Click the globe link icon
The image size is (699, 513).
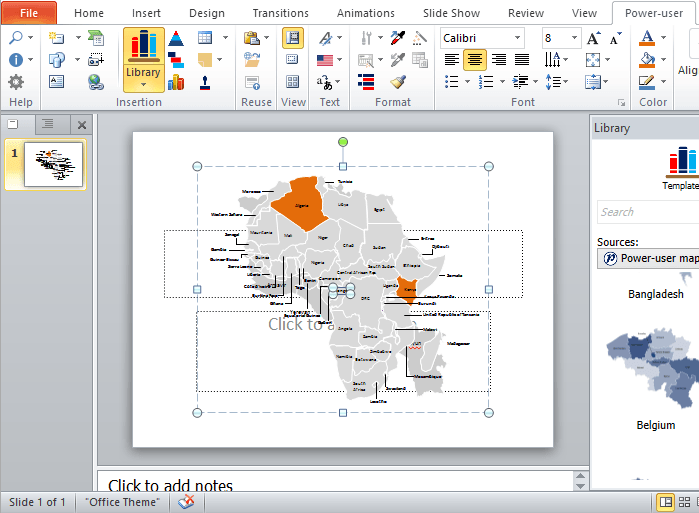(x=96, y=82)
